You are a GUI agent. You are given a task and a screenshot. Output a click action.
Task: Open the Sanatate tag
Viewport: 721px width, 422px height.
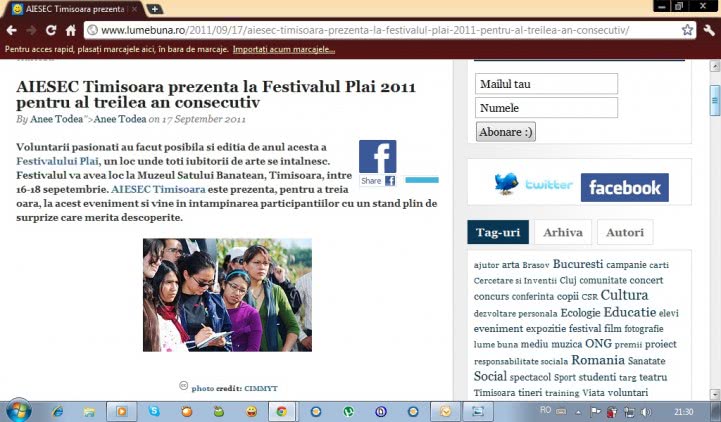pyautogui.click(x=647, y=361)
